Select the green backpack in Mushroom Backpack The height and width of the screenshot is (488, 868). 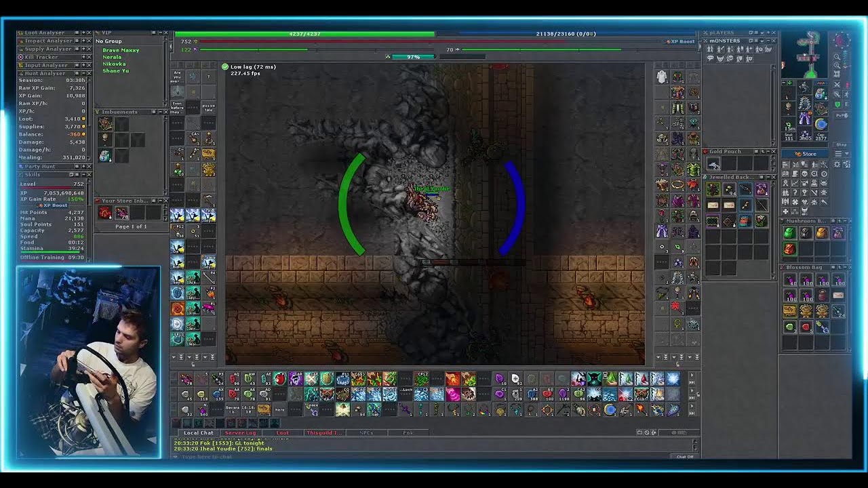pos(790,233)
